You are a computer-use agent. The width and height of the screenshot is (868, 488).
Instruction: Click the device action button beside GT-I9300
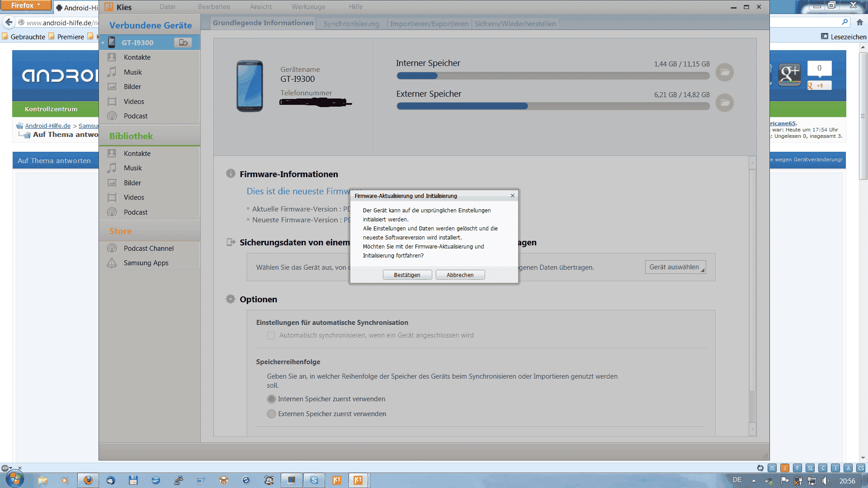point(183,42)
